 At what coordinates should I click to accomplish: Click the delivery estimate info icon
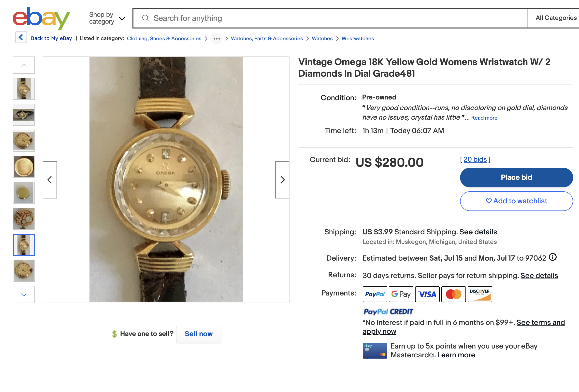click(553, 257)
